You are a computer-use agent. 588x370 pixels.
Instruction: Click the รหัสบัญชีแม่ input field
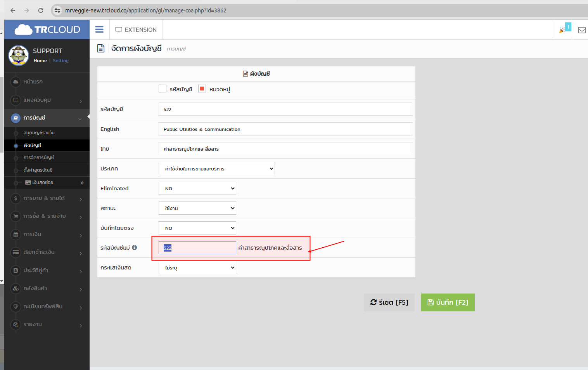pyautogui.click(x=197, y=248)
